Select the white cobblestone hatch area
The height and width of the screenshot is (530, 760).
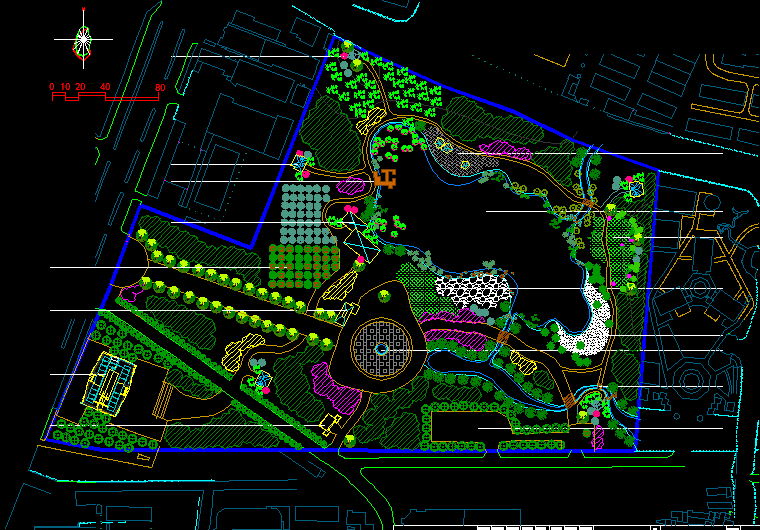pos(474,290)
